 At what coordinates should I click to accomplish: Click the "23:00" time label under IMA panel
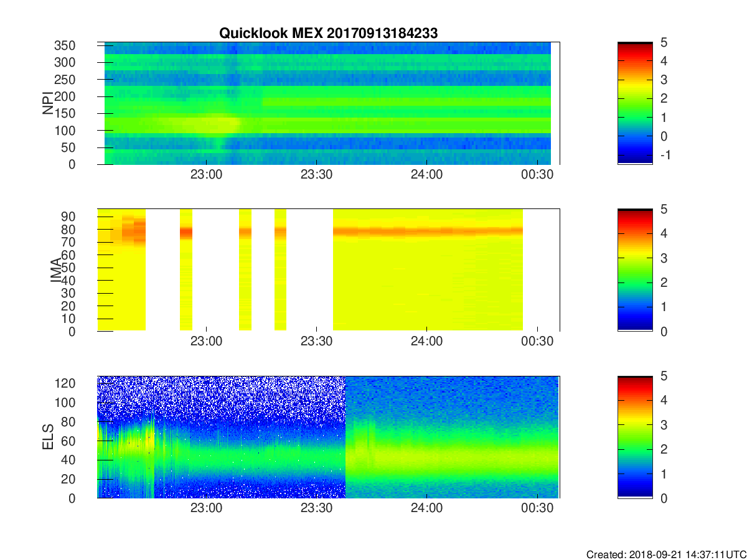pos(206,342)
